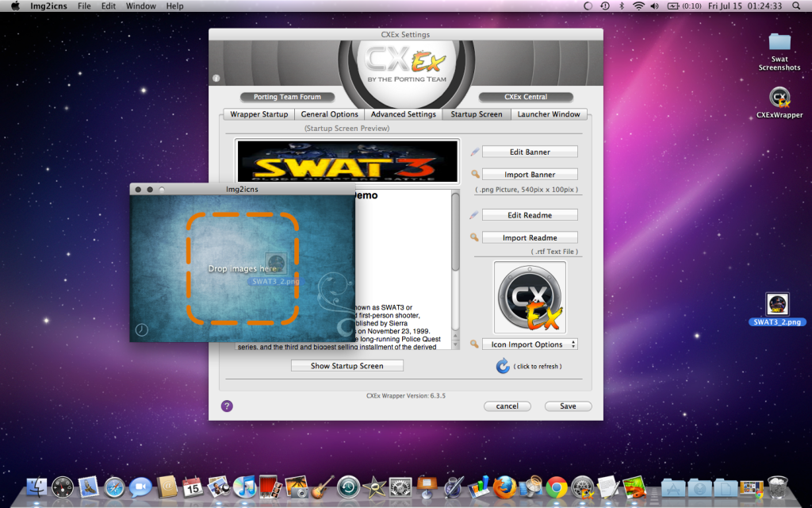
Task: Click the Wi-Fi icon in the menu bar
Action: (638, 6)
